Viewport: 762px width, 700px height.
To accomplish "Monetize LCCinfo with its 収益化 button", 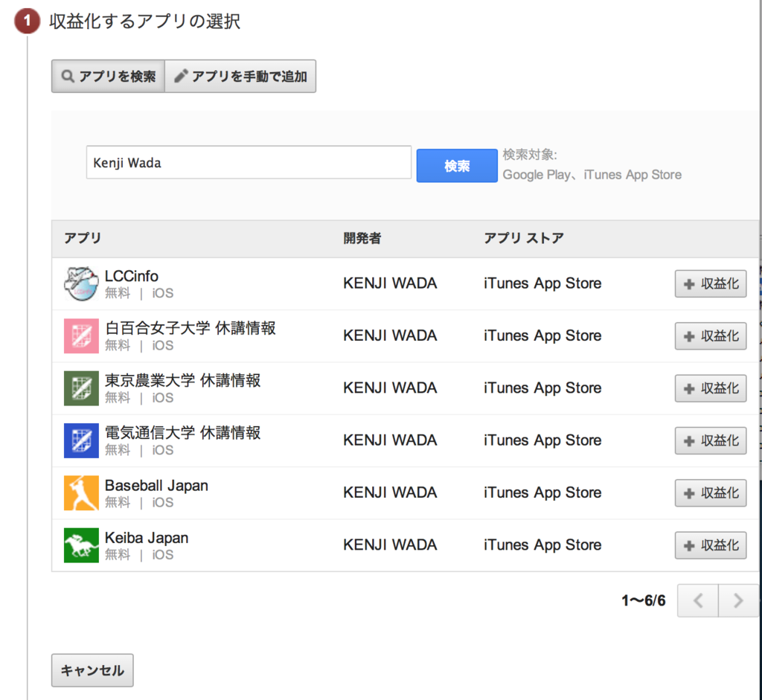I will tap(711, 283).
